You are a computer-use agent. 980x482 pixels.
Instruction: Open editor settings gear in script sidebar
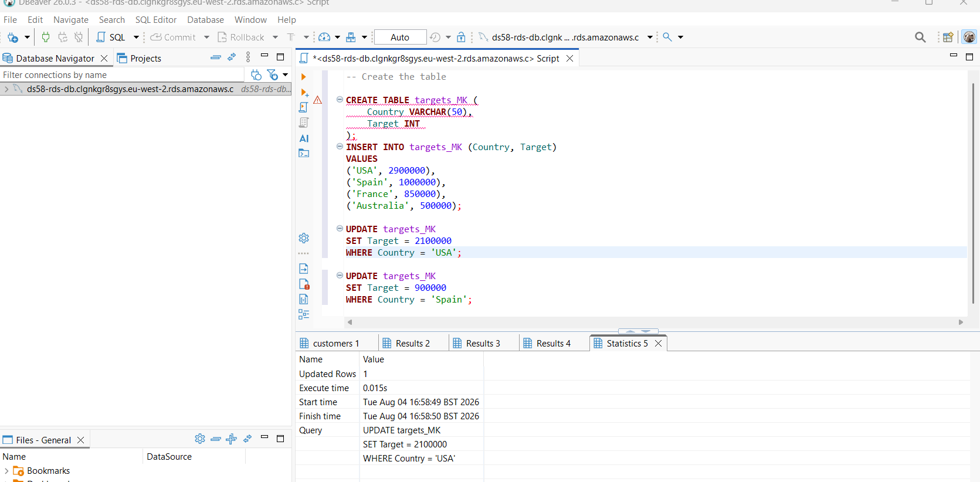pyautogui.click(x=304, y=238)
